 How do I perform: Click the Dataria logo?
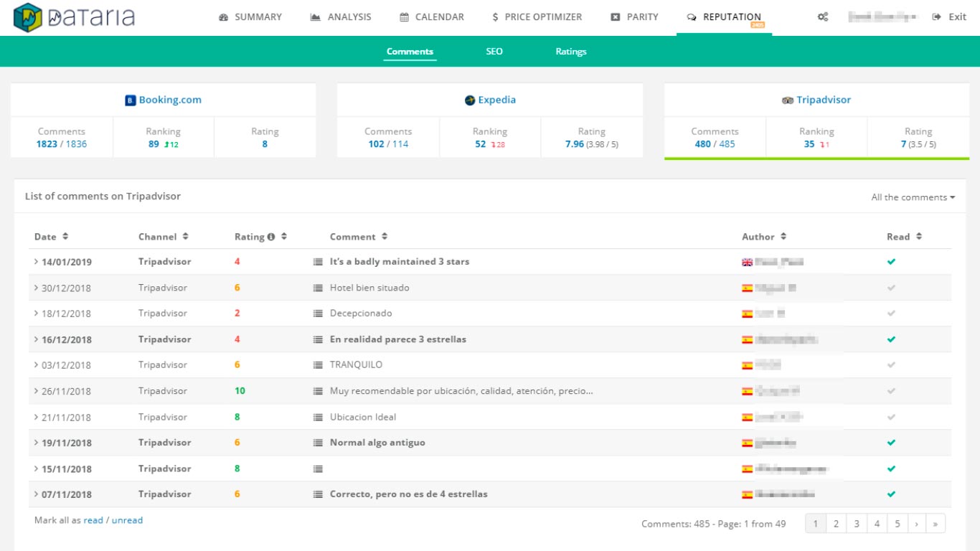[74, 18]
